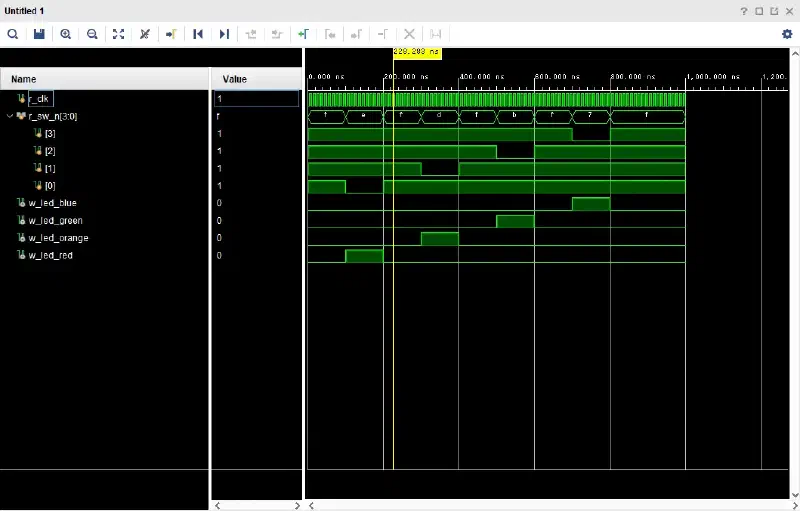The height and width of the screenshot is (511, 800).
Task: Click the yellow cursor time marker
Action: point(417,52)
